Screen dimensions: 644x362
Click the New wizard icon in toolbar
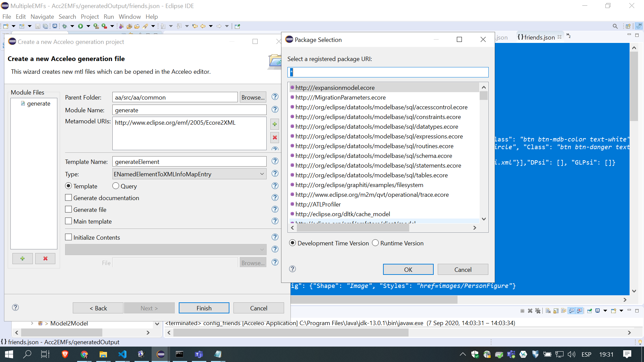point(6,26)
